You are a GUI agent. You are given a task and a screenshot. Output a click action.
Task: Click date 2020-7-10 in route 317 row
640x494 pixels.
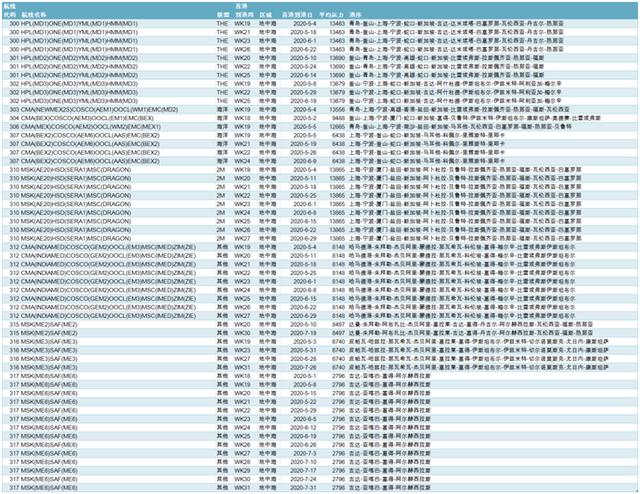[x=303, y=462]
